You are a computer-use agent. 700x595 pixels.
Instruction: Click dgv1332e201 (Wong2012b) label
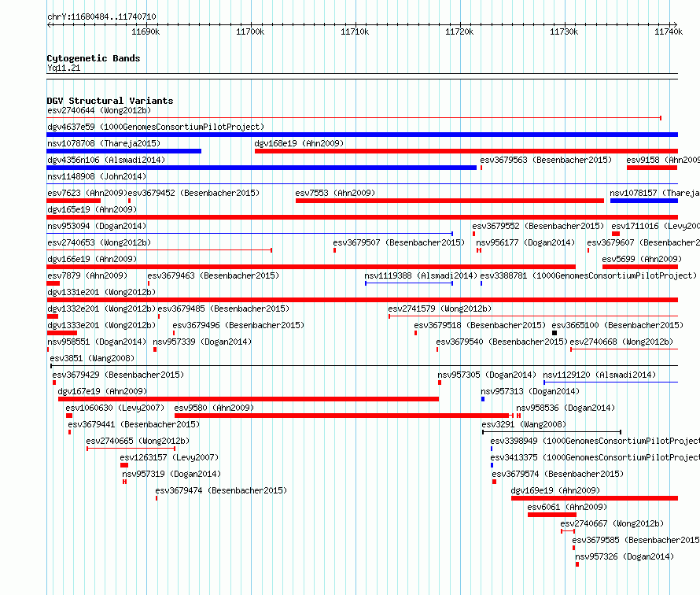pyautogui.click(x=101, y=309)
